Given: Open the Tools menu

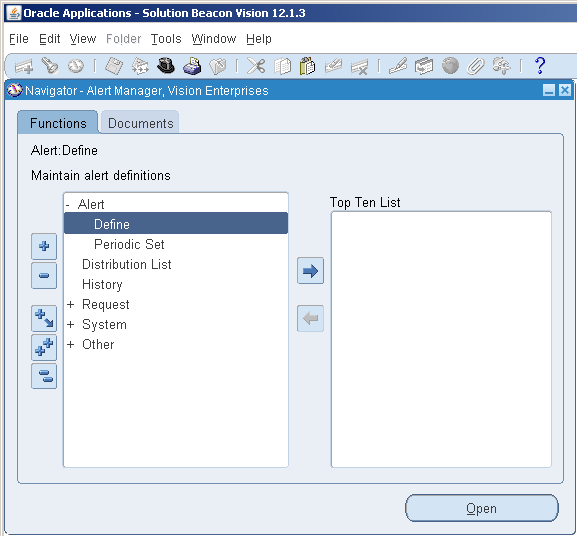Looking at the screenshot, I should click(x=166, y=39).
